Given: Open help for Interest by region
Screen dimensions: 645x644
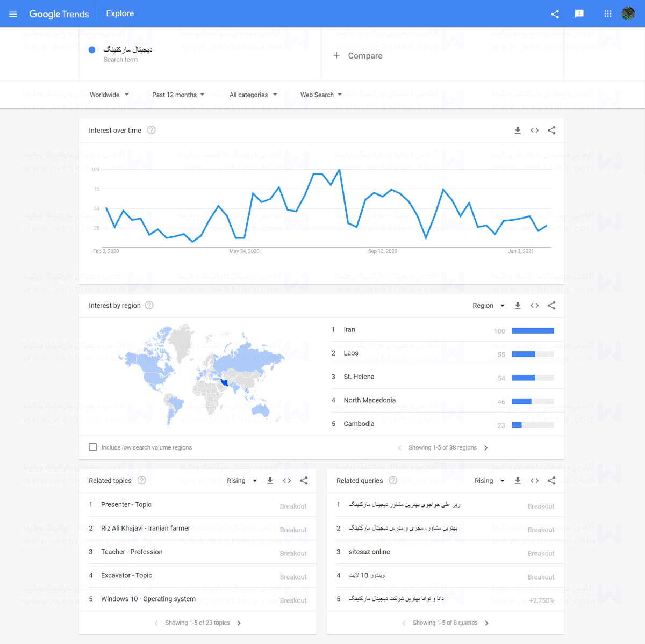Looking at the screenshot, I should coord(149,305).
